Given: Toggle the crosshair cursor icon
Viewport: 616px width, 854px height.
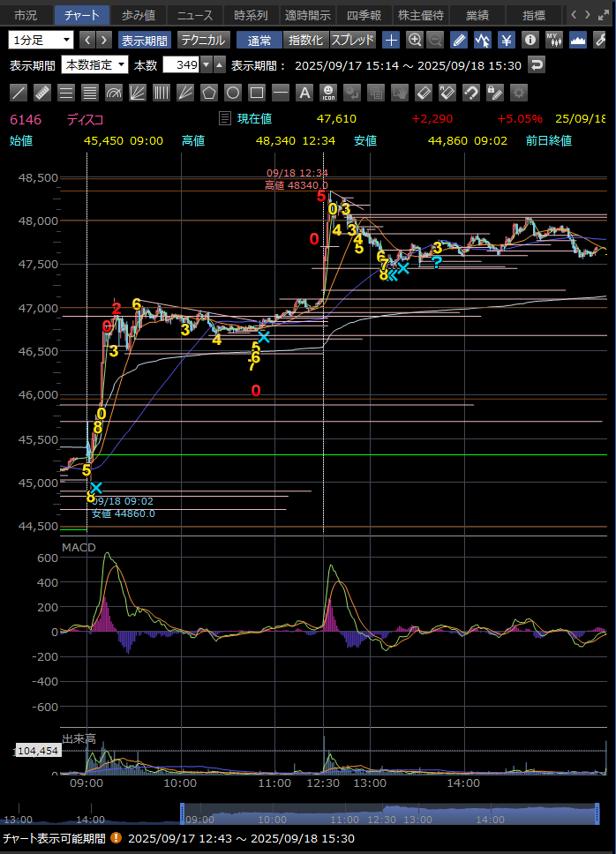Looking at the screenshot, I should tap(391, 40).
